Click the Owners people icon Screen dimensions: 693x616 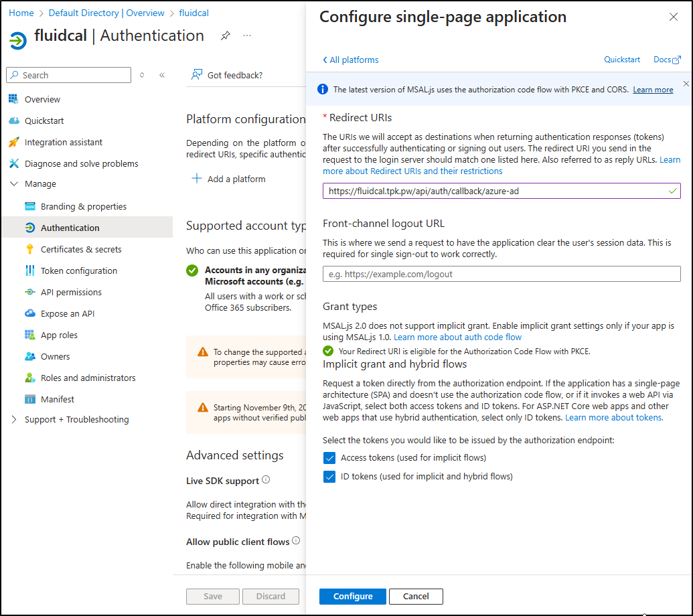tap(30, 356)
